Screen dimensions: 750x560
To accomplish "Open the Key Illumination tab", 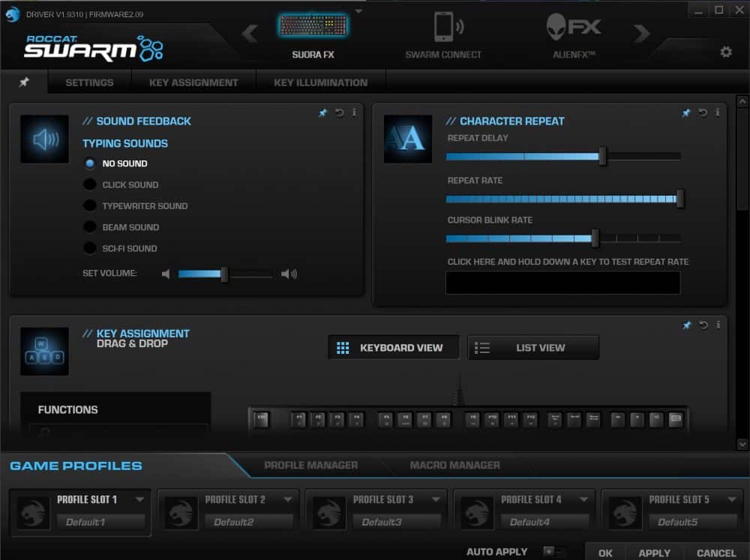I will pos(321,82).
